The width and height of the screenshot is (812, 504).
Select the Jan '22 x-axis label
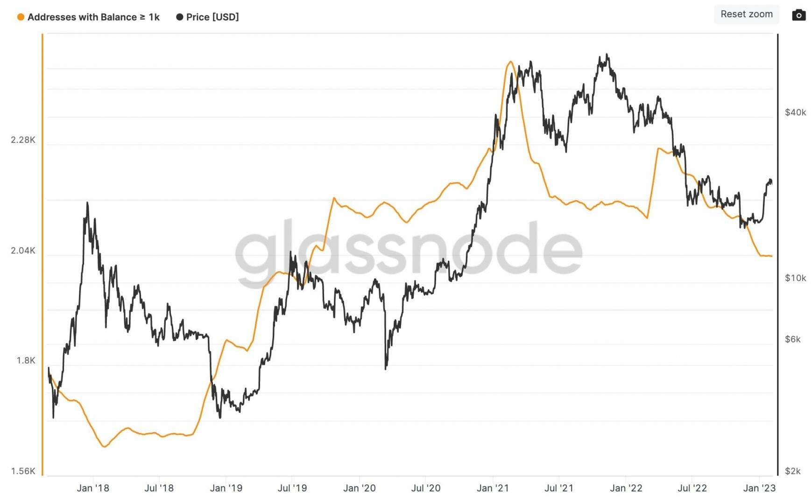(x=626, y=488)
